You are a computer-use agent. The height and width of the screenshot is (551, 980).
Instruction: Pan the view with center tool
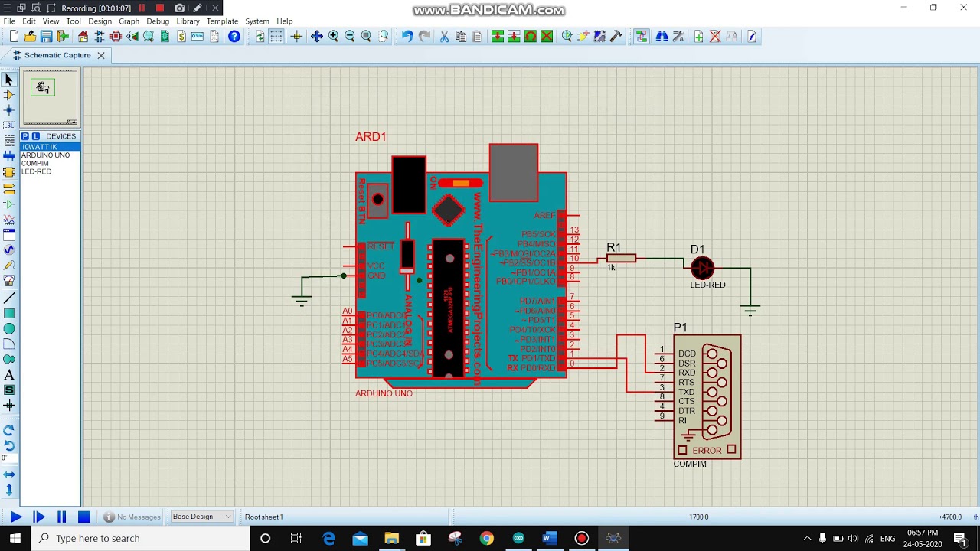tap(316, 37)
